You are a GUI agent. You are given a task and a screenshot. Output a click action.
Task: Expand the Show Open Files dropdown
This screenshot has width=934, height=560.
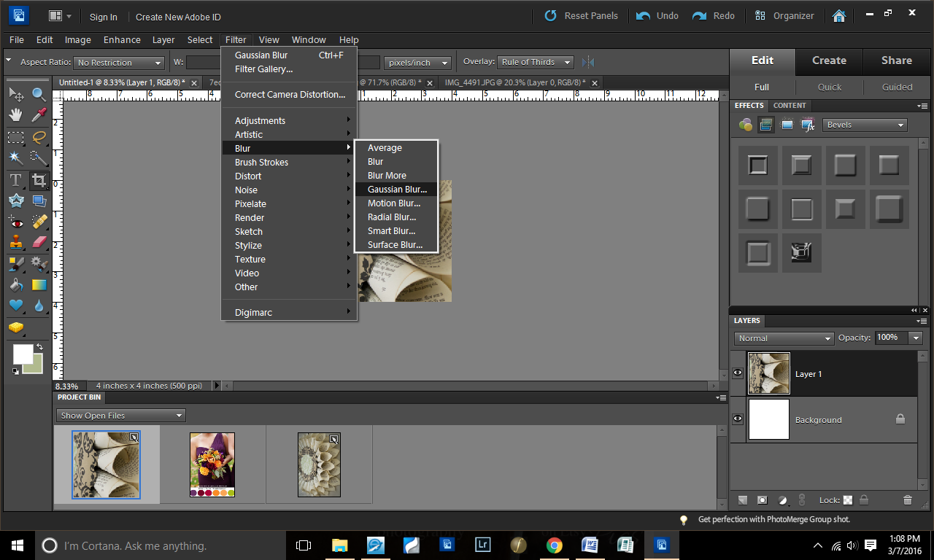click(x=120, y=416)
